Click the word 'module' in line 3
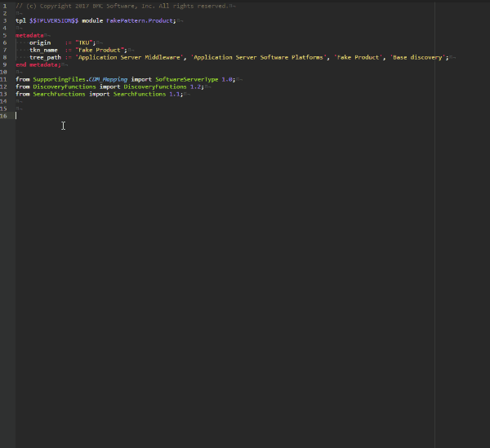The height and width of the screenshot is (448, 490). tap(92, 20)
